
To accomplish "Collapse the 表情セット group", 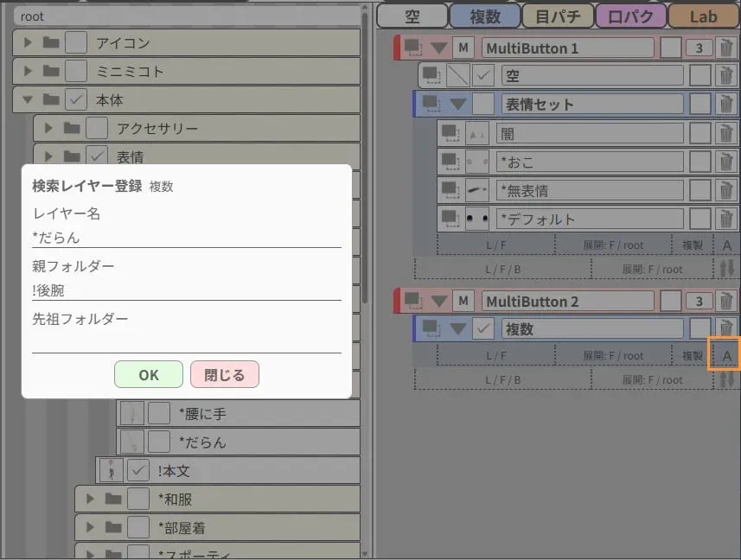I will [x=457, y=104].
